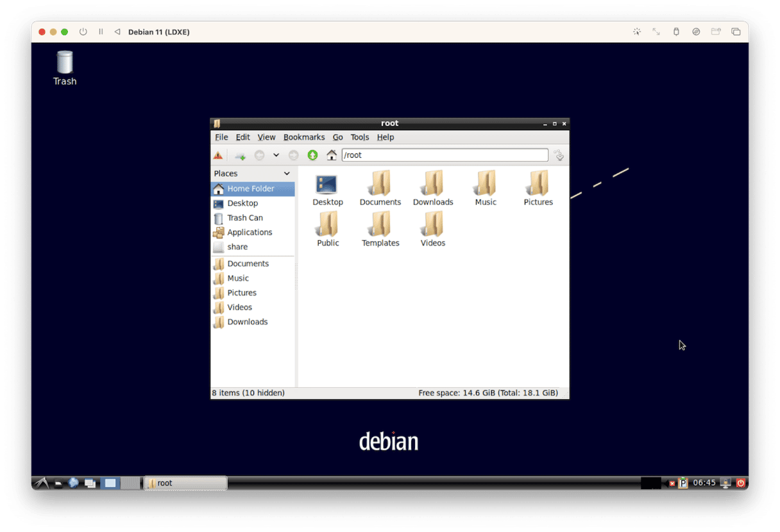Click the green Go Up parent folder icon
Viewport: 780px width, 532px height.
tap(312, 155)
